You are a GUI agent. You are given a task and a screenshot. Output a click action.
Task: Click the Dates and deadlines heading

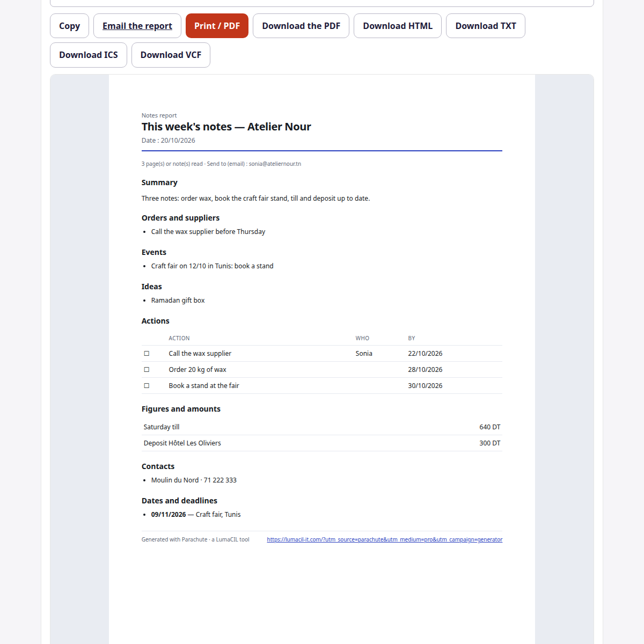coord(179,501)
